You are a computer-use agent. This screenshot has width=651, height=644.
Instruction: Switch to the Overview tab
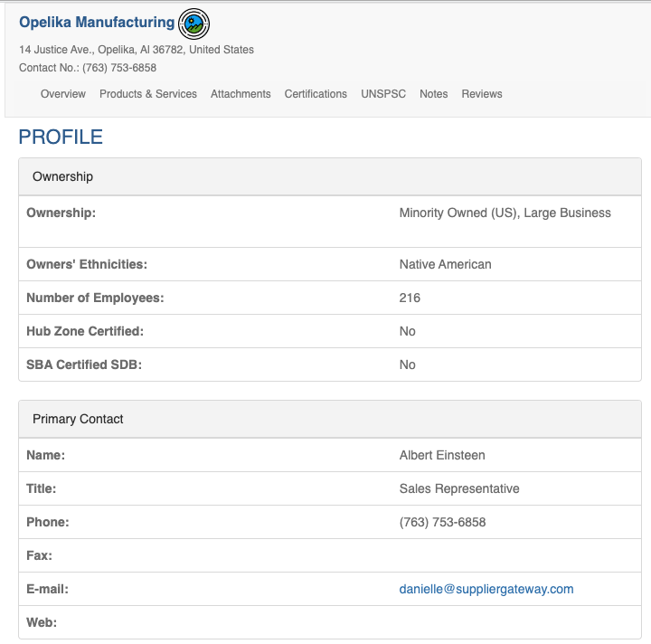(63, 94)
